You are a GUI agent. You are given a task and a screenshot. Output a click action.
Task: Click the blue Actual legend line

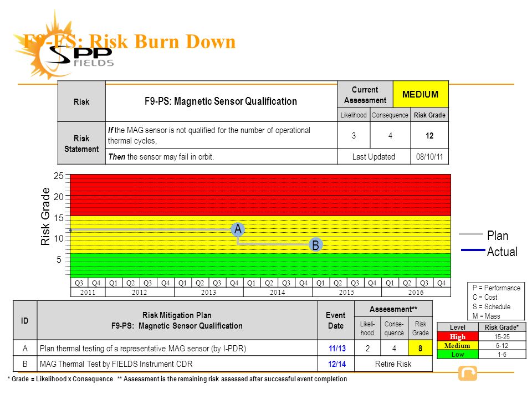tap(473, 250)
